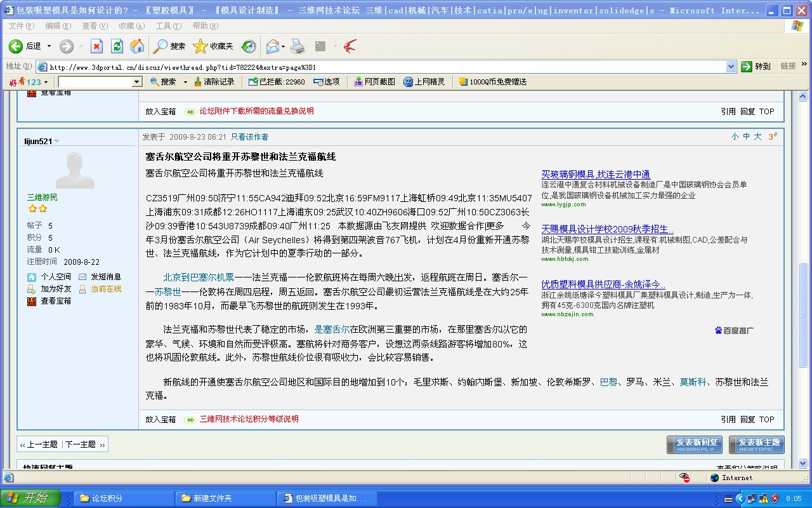Click the 后退 back arrow icon
This screenshot has width=812, height=508.
pos(16,46)
